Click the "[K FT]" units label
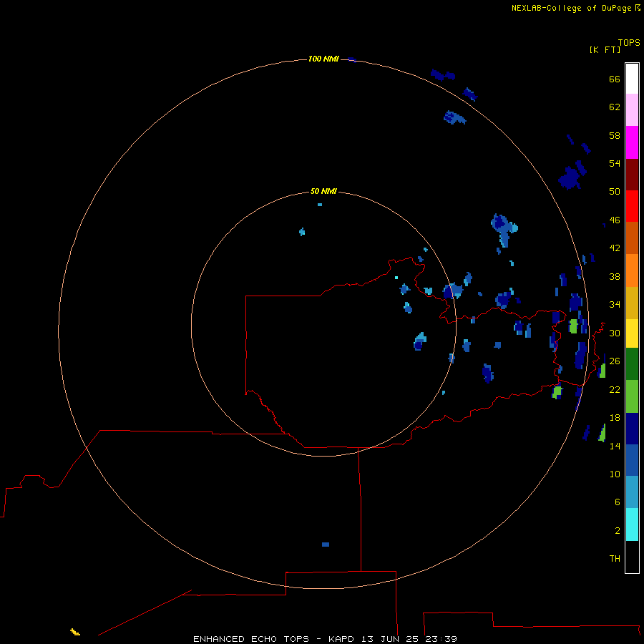This screenshot has height=644, width=644. [605, 49]
